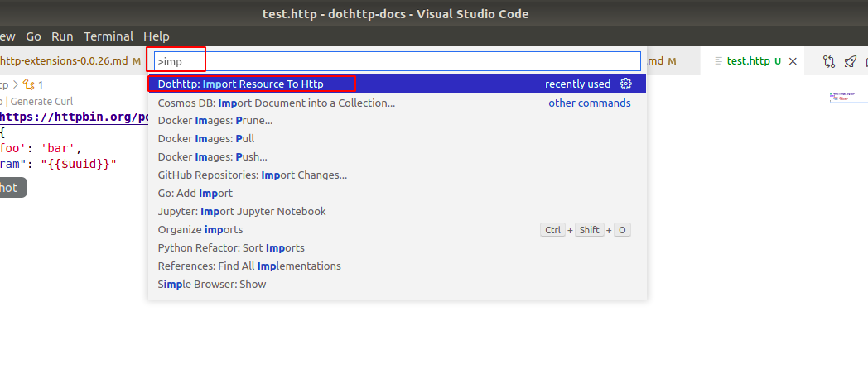Select Jupyter: Import Jupyter Notebook
This screenshot has height=369, width=868.
click(x=397, y=211)
